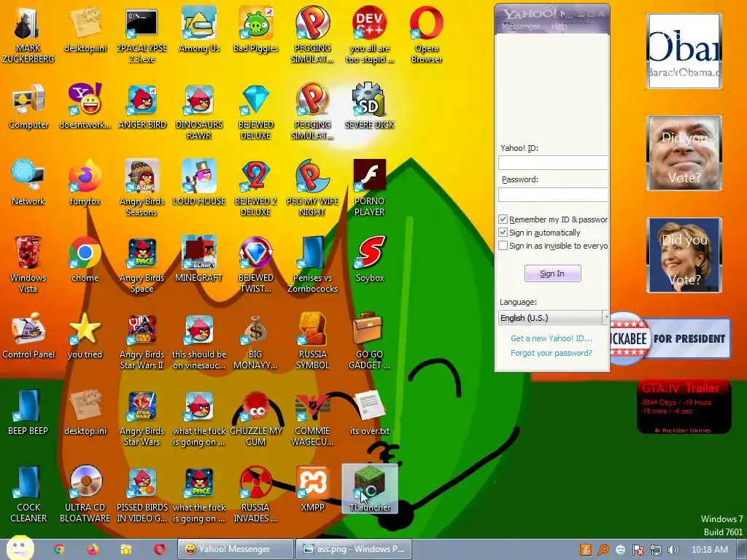
Task: Click the Forgot your password? link
Action: point(551,353)
